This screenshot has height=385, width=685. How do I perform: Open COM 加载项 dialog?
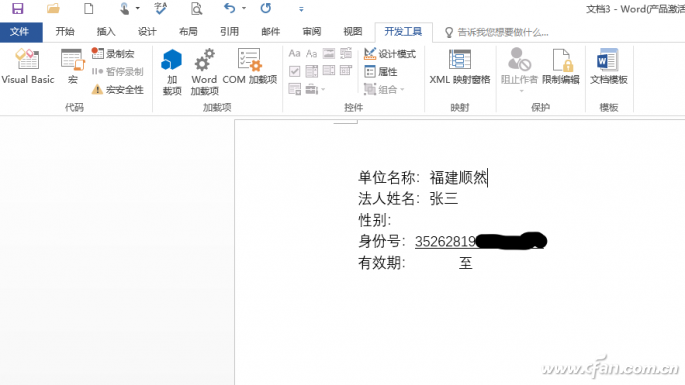click(249, 66)
